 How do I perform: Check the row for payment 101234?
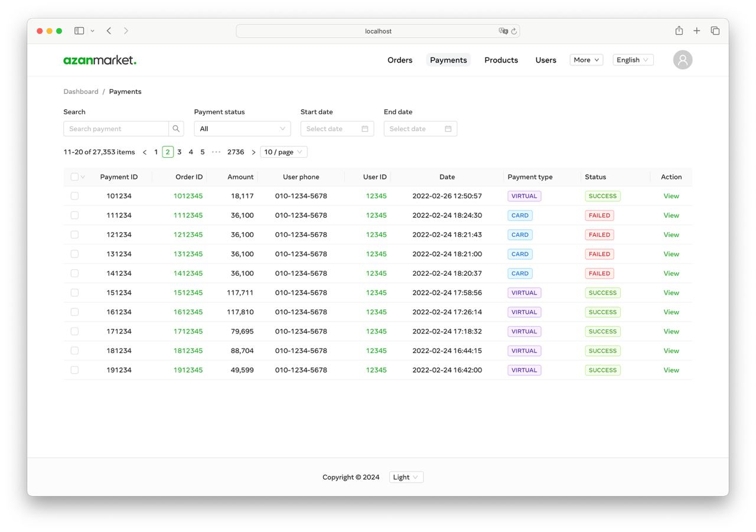click(74, 195)
